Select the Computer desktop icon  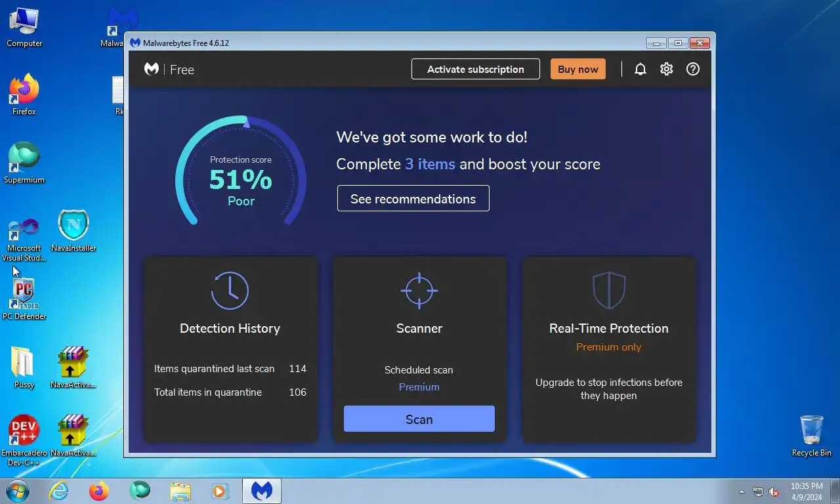pyautogui.click(x=24, y=27)
